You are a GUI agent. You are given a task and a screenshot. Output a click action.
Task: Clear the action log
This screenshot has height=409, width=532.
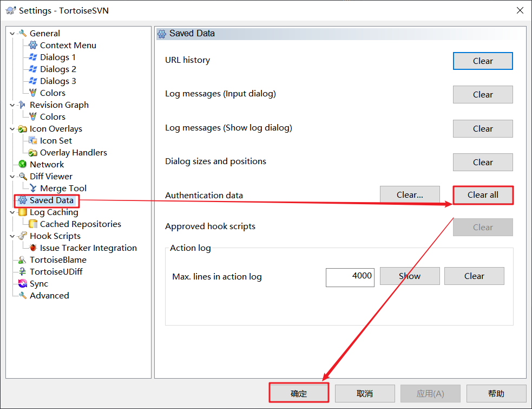[x=474, y=276]
